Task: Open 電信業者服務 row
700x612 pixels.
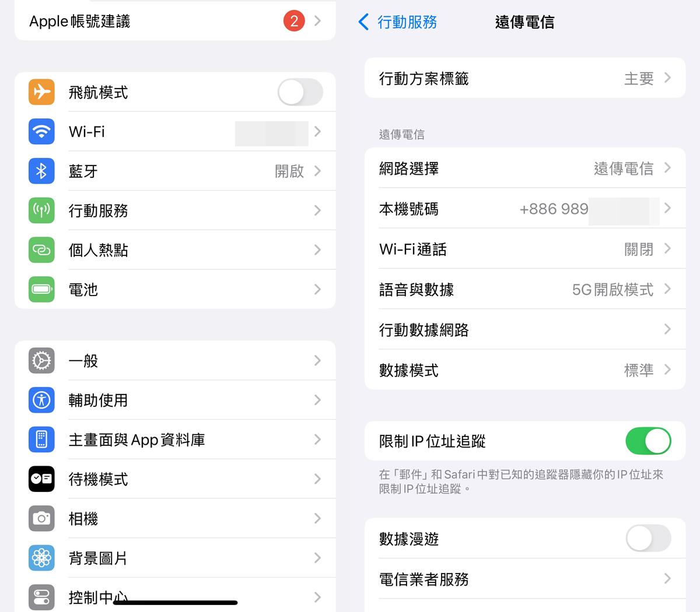Action: [x=525, y=579]
